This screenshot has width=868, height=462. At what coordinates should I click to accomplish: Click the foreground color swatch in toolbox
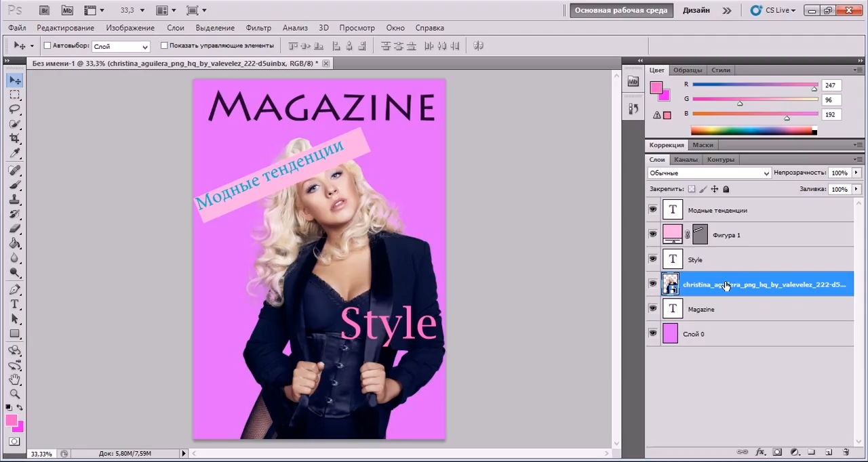[12, 421]
